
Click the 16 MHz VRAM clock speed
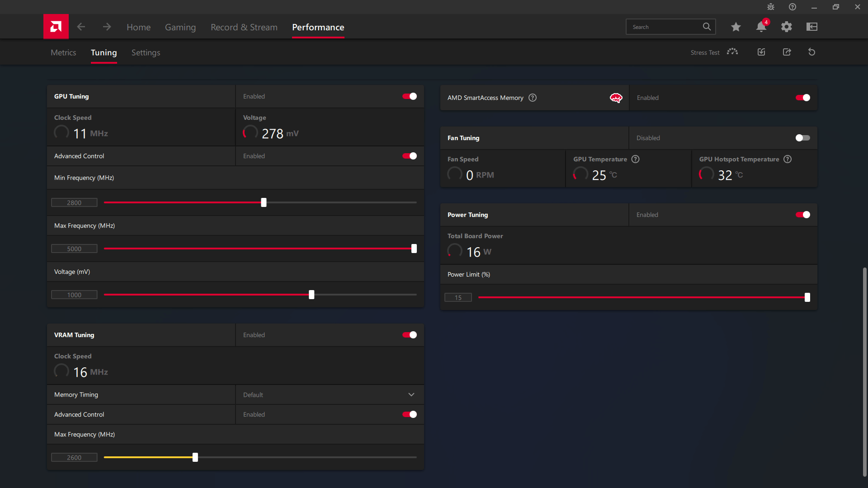coord(90,372)
